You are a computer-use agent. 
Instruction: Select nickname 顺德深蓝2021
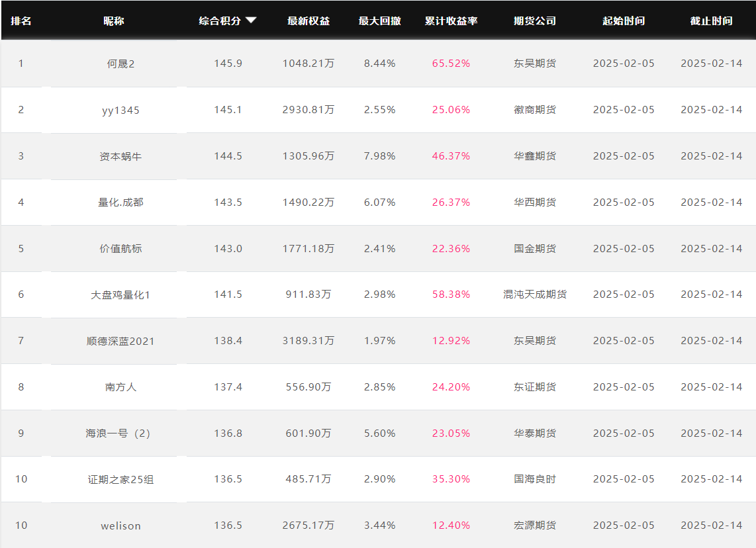pyautogui.click(x=120, y=342)
